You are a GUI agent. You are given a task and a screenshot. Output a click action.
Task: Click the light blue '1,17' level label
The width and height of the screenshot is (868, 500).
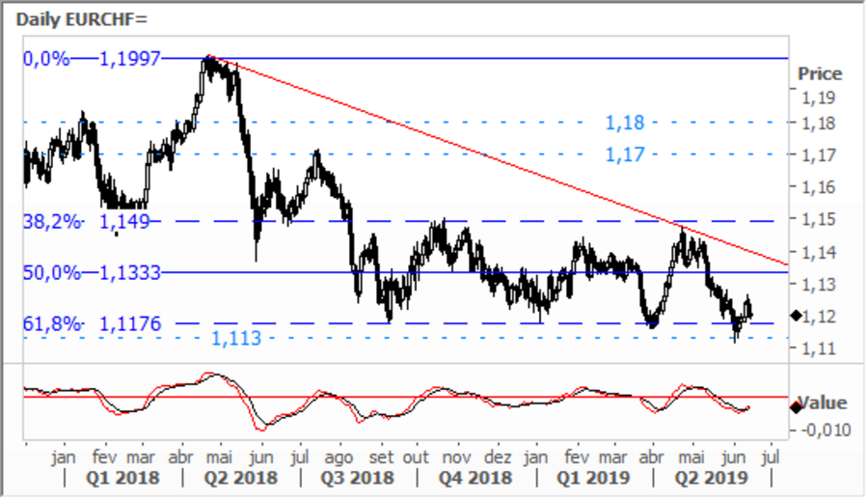(625, 154)
